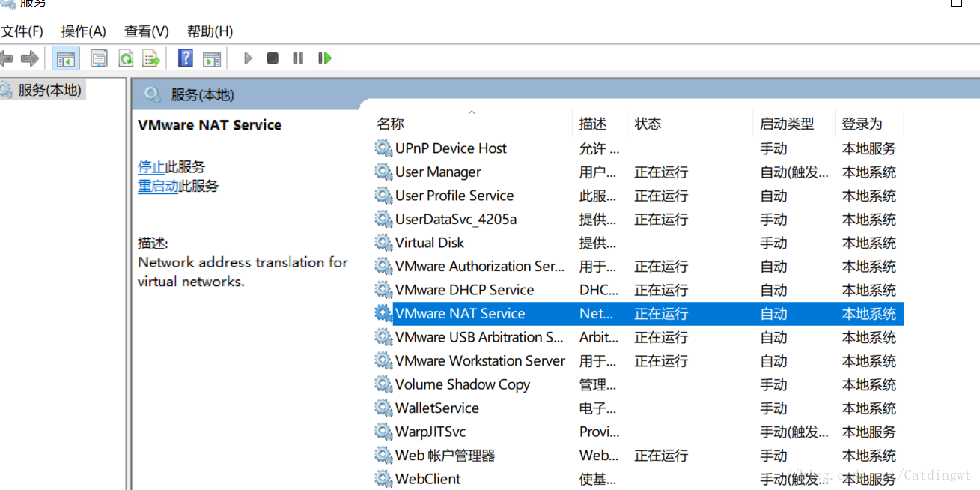Select the VMware USB Arbitration S... name
This screenshot has width=980, height=490.
[479, 337]
